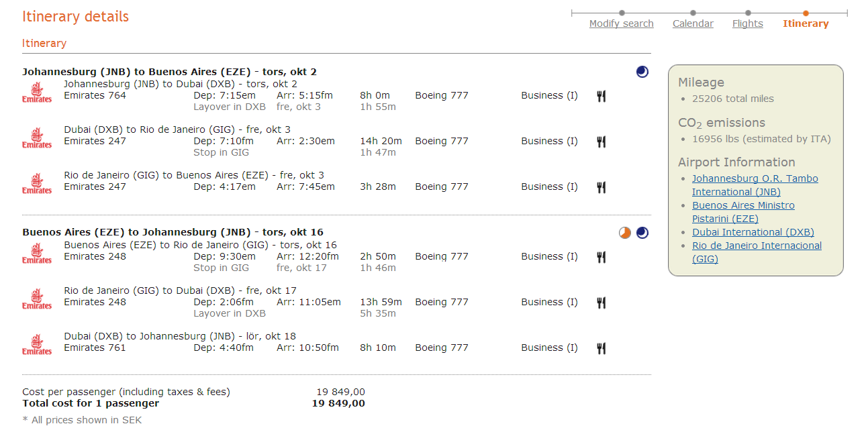868x426 pixels.
Task: Click the orange long layover warning icon
Action: (625, 233)
